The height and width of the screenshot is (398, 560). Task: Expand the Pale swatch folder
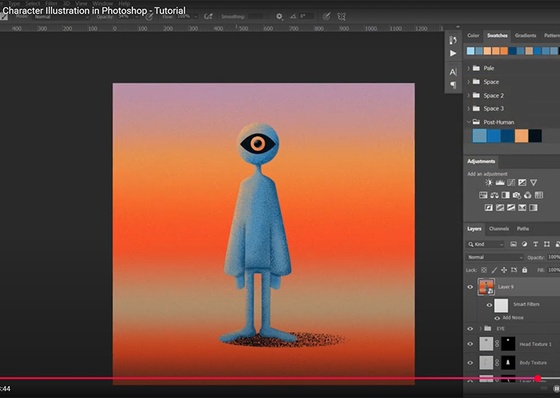[469, 68]
